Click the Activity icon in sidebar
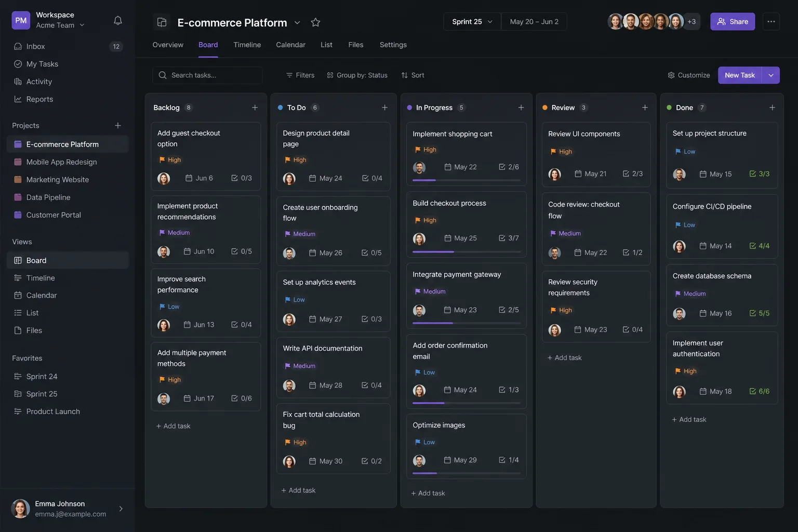 coord(18,82)
